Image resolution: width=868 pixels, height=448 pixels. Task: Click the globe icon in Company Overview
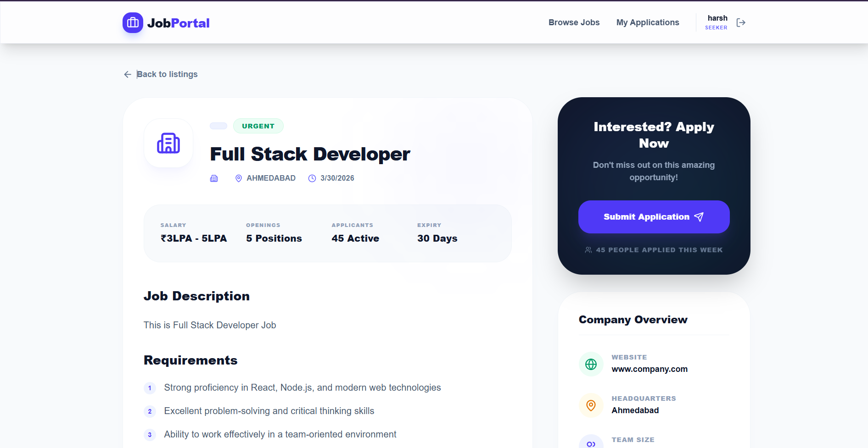(x=591, y=364)
